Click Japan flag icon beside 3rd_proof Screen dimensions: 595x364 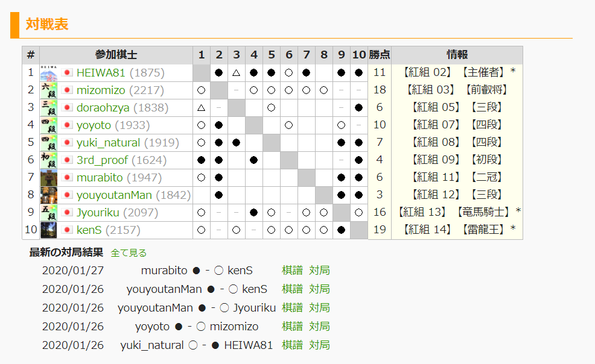(x=67, y=160)
